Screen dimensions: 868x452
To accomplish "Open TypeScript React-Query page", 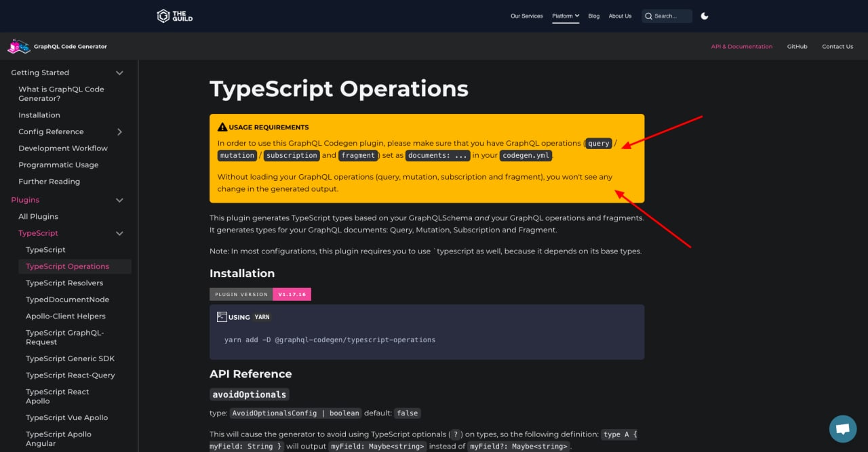I will pos(71,375).
